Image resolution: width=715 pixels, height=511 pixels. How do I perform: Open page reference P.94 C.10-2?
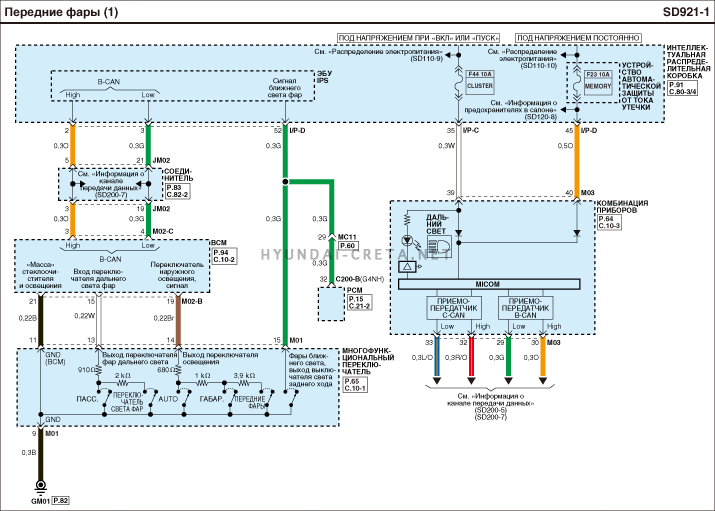point(224,256)
